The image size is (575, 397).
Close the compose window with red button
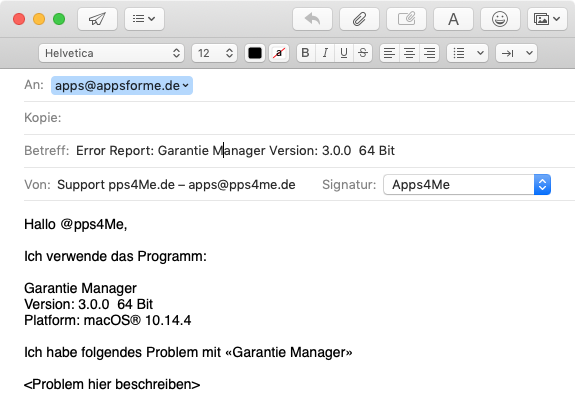19,19
